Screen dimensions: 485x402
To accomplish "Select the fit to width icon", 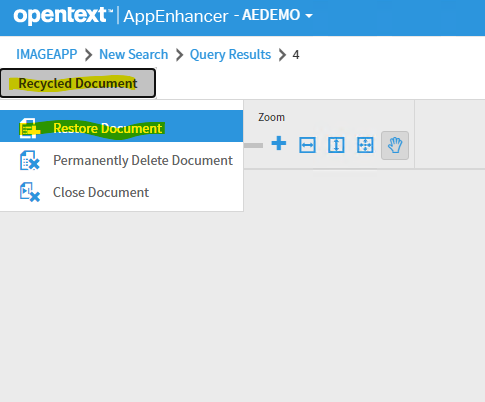I will [x=307, y=145].
